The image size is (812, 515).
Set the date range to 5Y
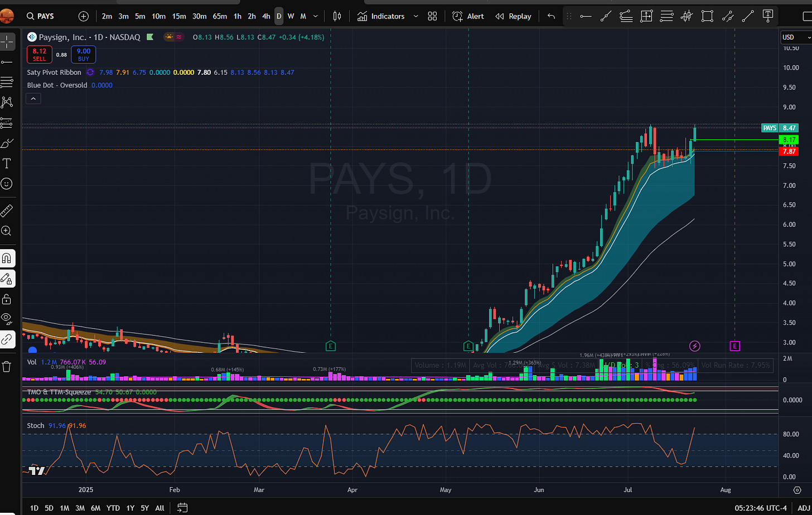[x=145, y=508]
